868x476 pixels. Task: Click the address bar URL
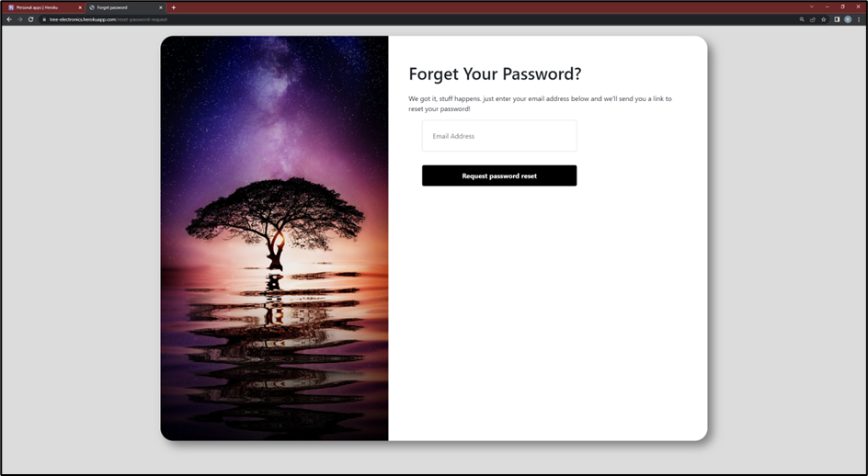point(108,19)
